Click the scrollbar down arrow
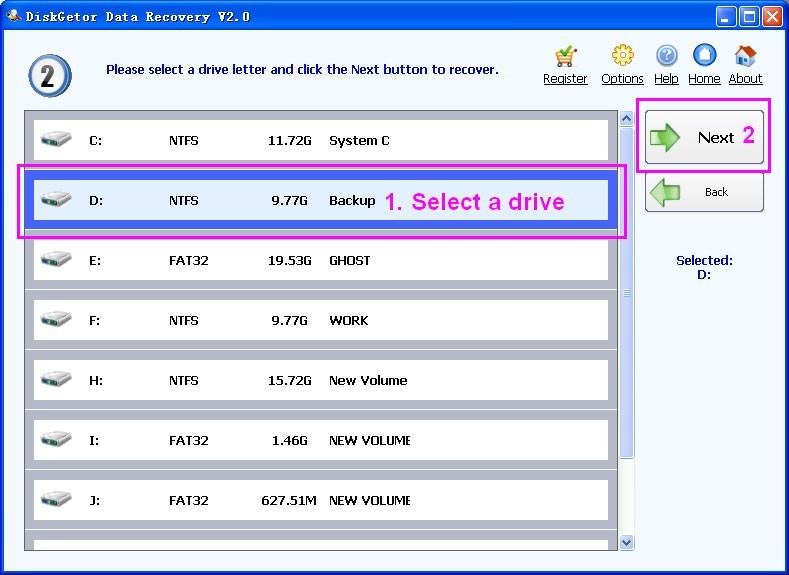The height and width of the screenshot is (575, 789). point(626,542)
